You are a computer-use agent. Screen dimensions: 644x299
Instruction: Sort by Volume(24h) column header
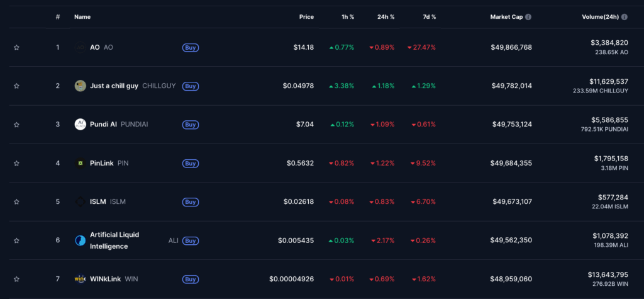601,17
